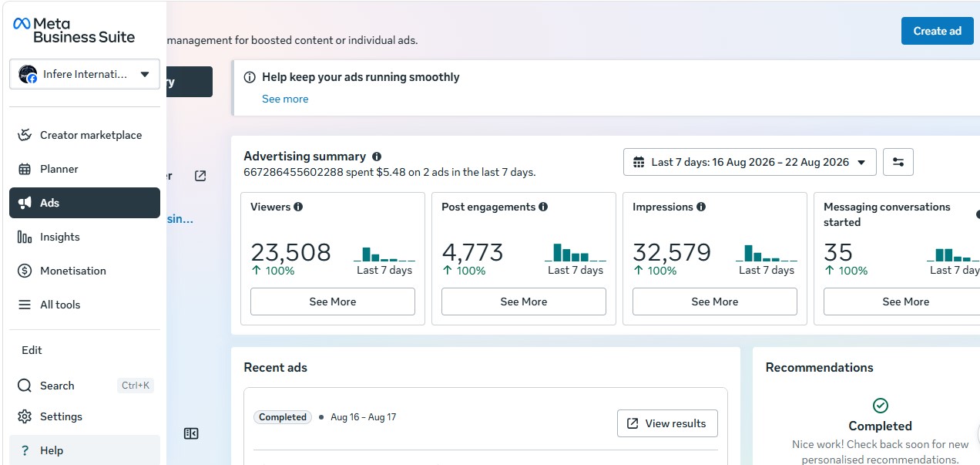The height and width of the screenshot is (465, 980).
Task: Click View results for the recent ad
Action: [667, 423]
